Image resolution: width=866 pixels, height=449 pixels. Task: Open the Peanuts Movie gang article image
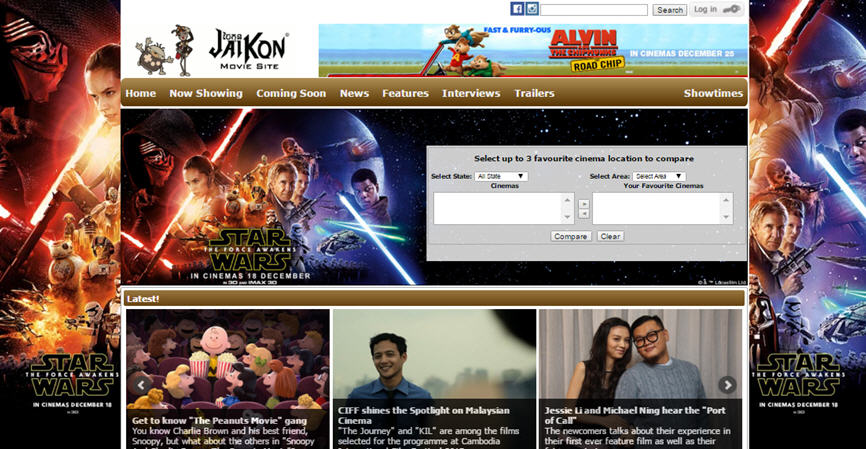(228, 359)
